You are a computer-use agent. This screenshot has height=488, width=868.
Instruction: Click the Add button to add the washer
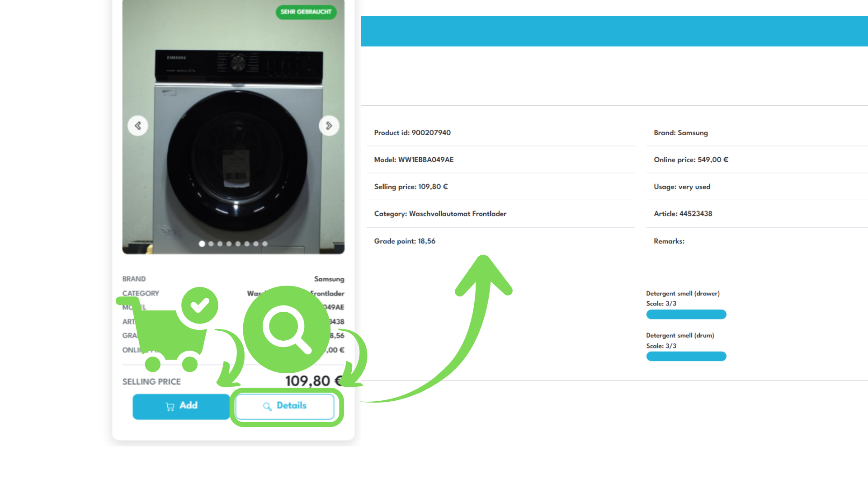click(181, 406)
